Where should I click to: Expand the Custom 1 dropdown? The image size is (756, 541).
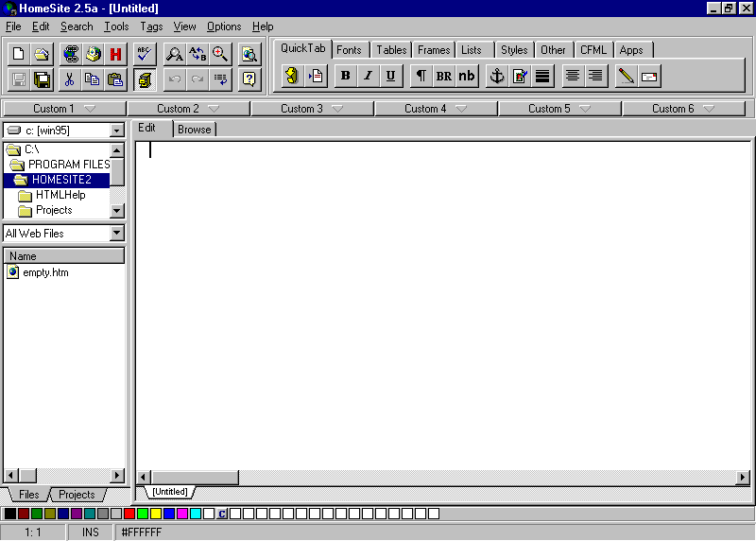64,109
